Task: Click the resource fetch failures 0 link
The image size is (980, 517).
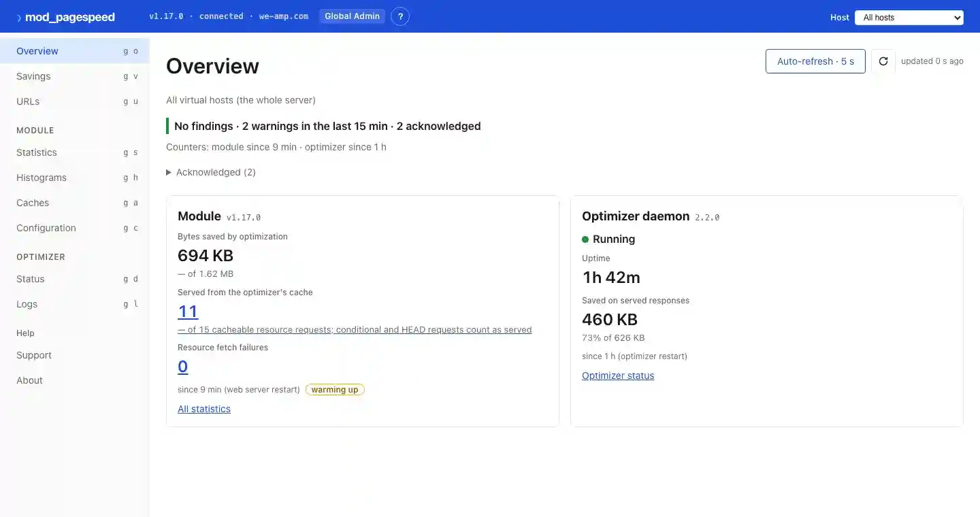Action: pyautogui.click(x=183, y=367)
